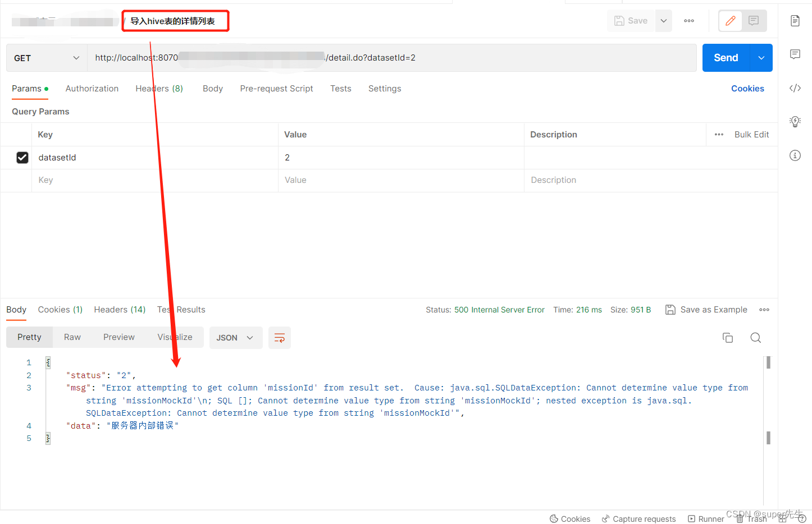
Task: Open the Pre-request Script tab
Action: (x=276, y=89)
